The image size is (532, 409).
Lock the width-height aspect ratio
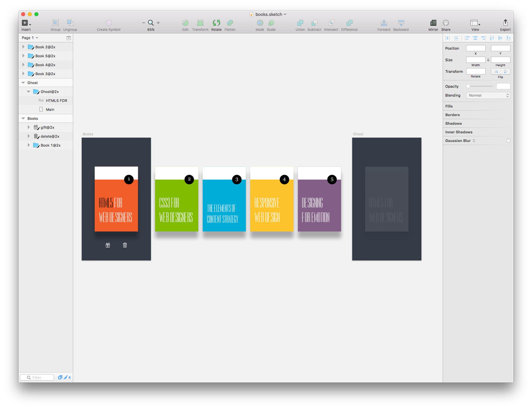(x=488, y=60)
